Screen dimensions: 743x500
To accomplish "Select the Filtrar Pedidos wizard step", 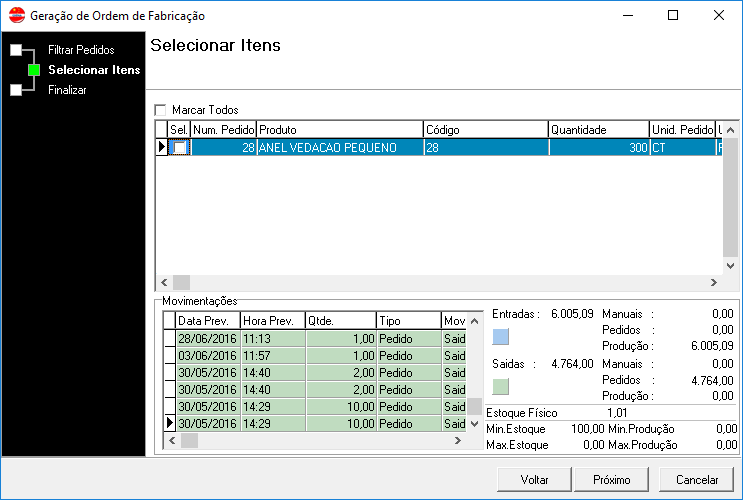I will pyautogui.click(x=80, y=50).
